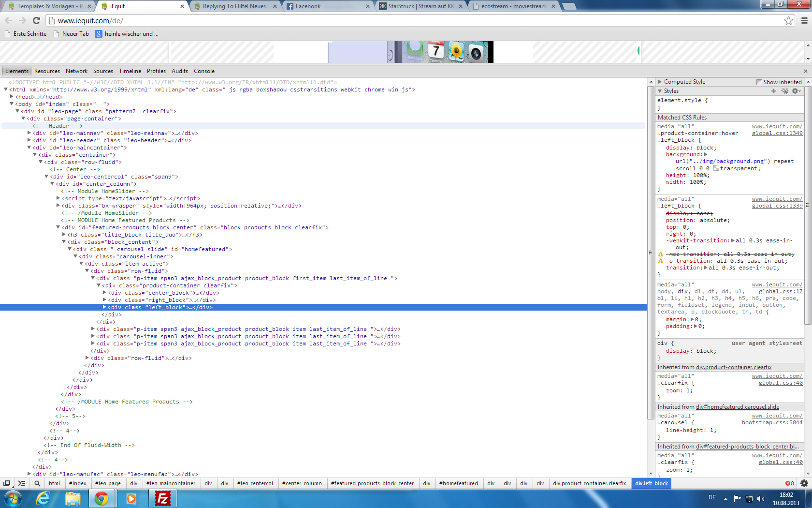
Task: Open the Console panel tab
Action: [x=204, y=71]
